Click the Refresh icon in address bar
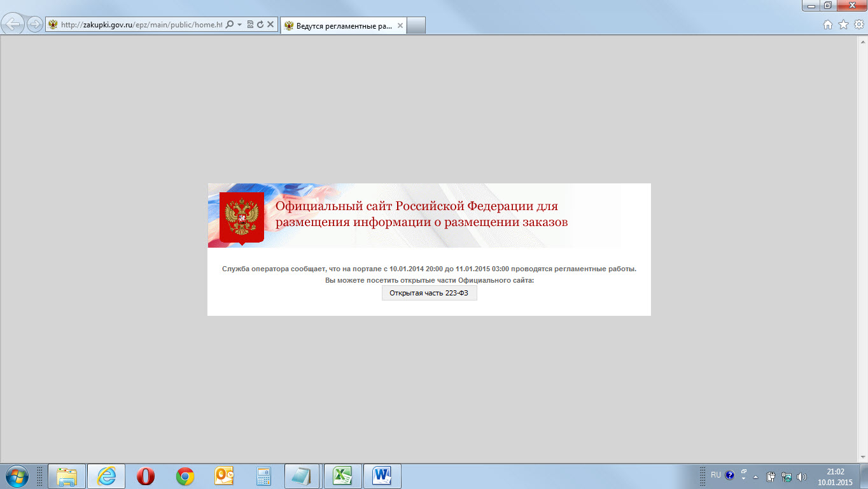This screenshot has height=489, width=868. pyautogui.click(x=260, y=25)
